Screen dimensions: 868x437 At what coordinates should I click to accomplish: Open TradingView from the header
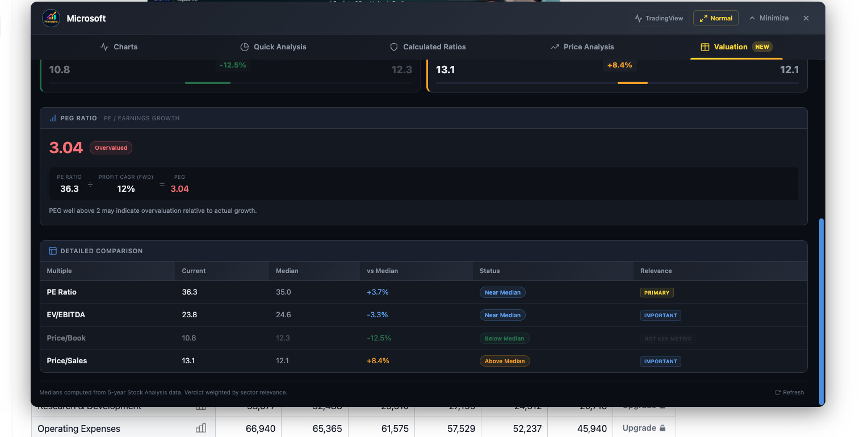coord(659,18)
